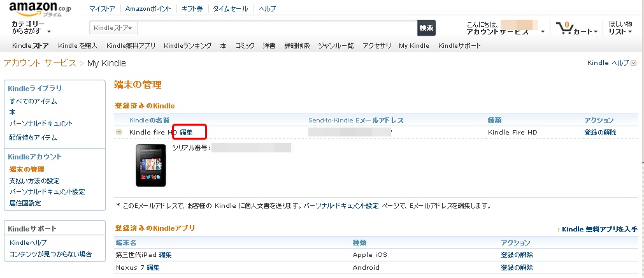Select コミック menu item

245,46
